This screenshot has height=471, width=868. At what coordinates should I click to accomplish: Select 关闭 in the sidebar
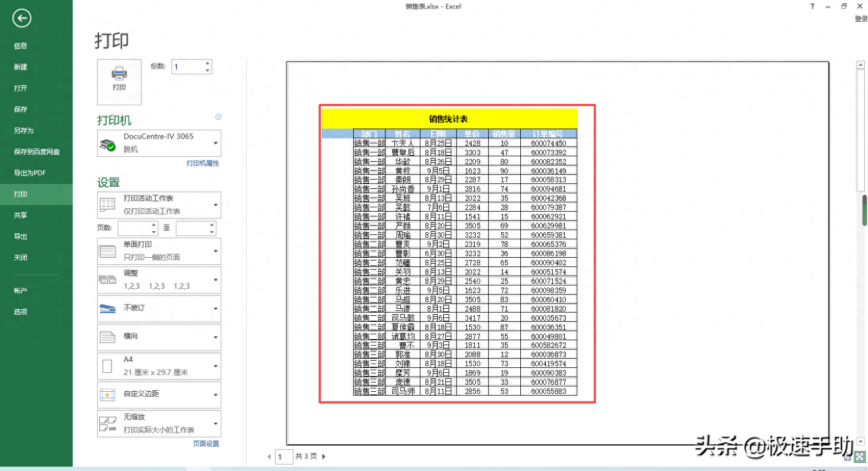point(36,258)
